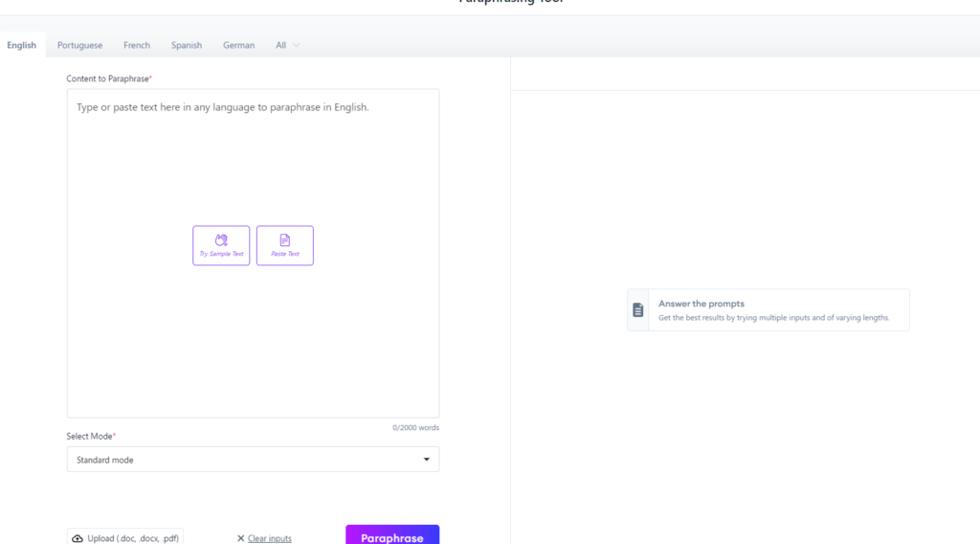The image size is (980, 544).
Task: Click the caret arrow in the mode selector
Action: click(x=427, y=460)
